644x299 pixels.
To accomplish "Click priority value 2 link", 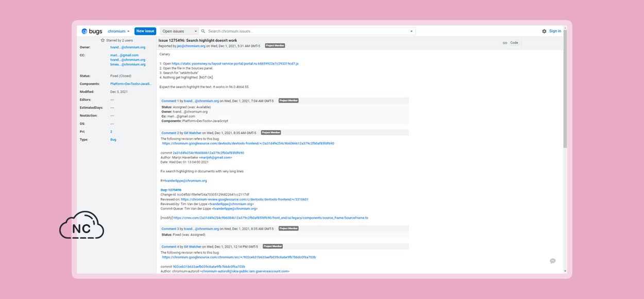I will (111, 131).
